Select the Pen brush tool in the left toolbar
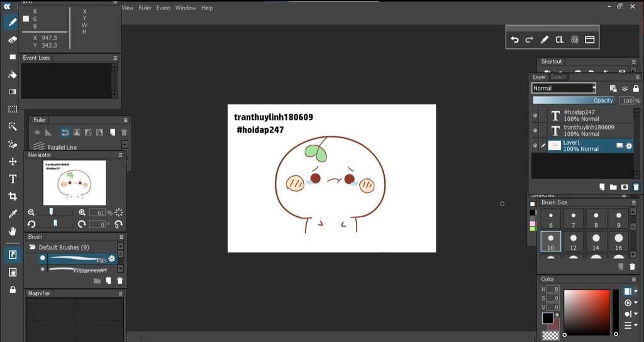 pos(13,22)
